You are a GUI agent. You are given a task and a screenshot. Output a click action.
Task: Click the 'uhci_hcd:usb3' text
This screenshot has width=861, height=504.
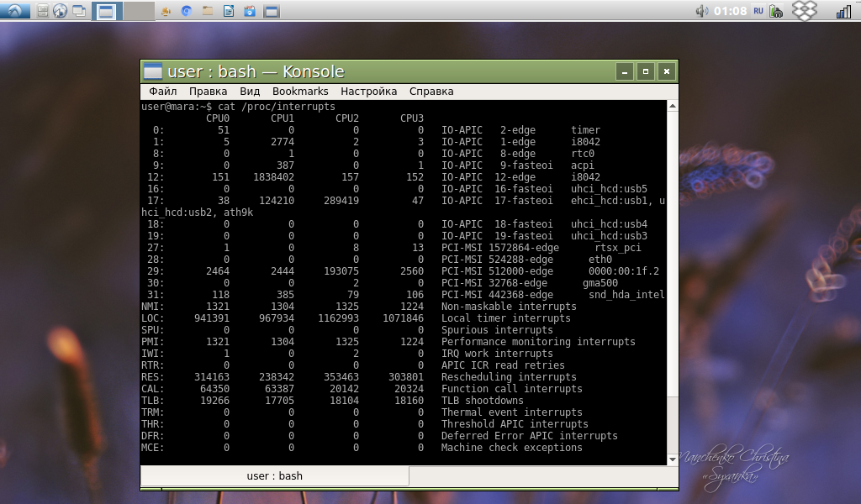[x=609, y=236]
